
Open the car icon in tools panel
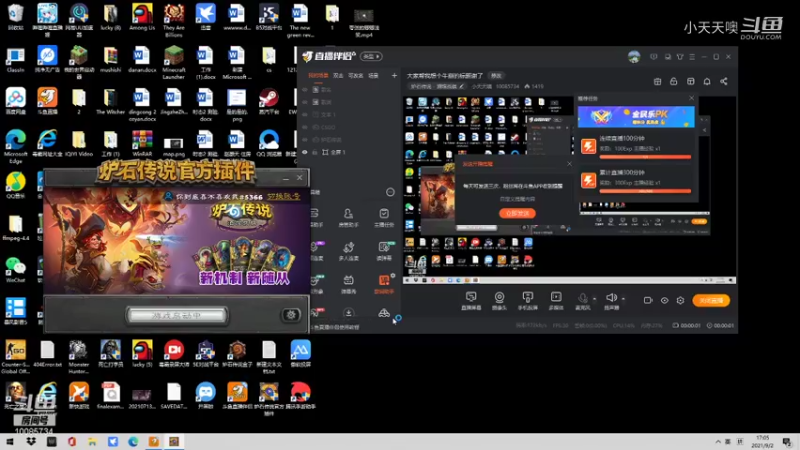coord(384,313)
